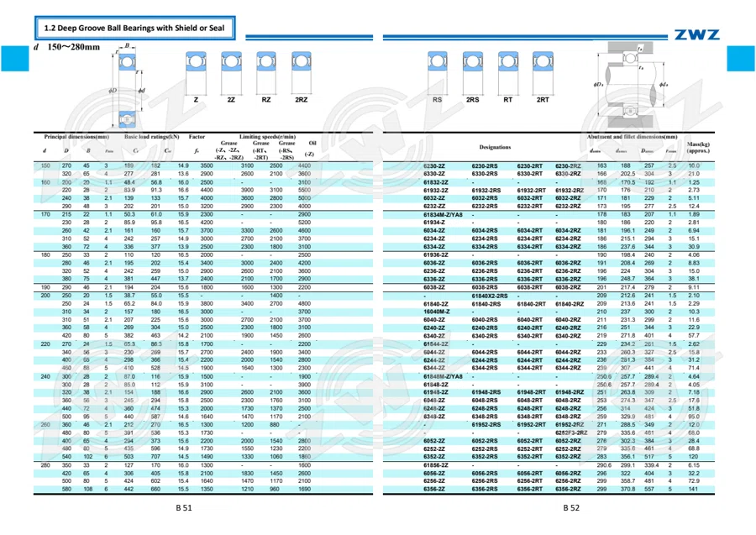Select designation 61932-2RT
Image resolution: width=756 pixels, height=535 pixels.
coord(532,191)
